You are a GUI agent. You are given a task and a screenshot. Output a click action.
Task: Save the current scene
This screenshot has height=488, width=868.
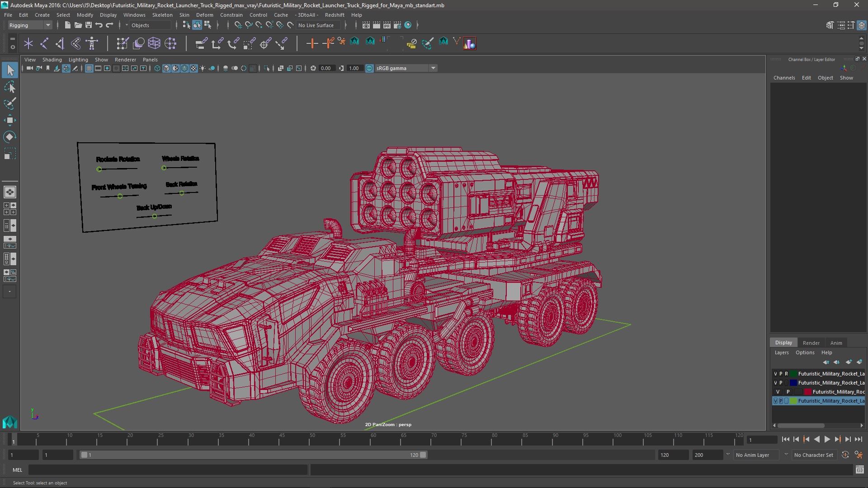coord(89,25)
